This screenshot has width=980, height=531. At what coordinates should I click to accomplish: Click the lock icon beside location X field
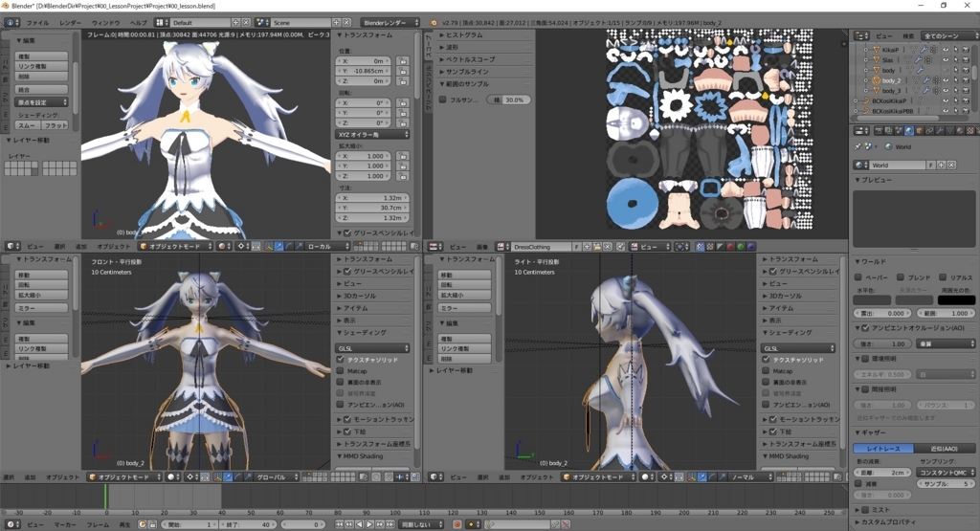click(x=402, y=61)
